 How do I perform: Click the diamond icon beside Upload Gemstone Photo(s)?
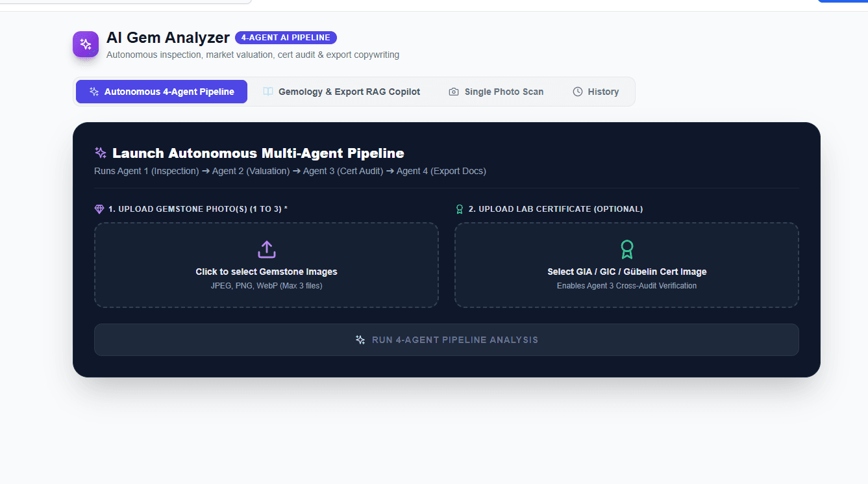[99, 209]
